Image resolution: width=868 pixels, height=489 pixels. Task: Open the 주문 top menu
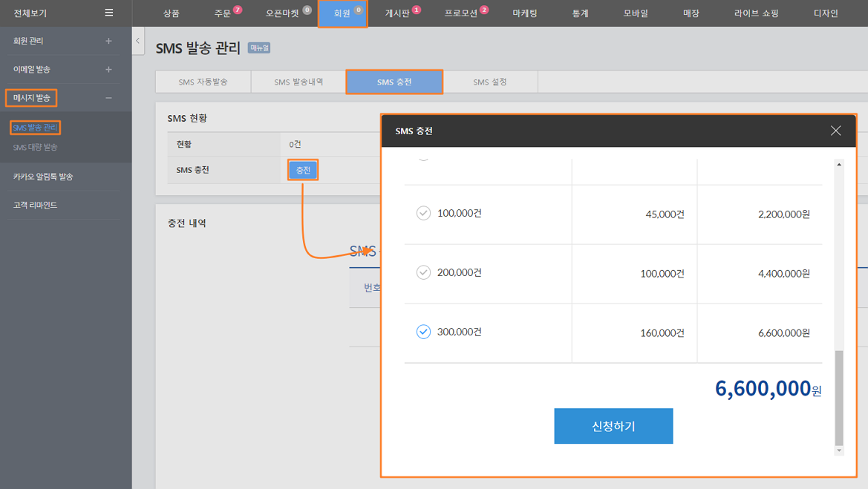pyautogui.click(x=223, y=13)
